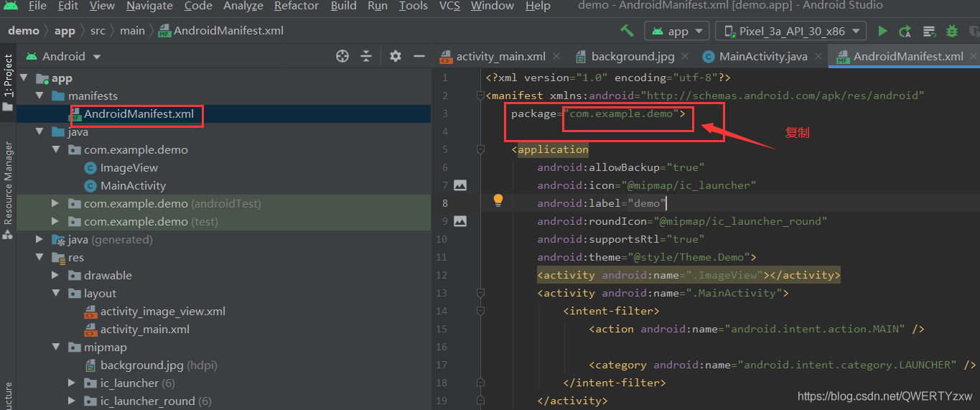
Task: Open the app run configuration dropdown
Action: [677, 31]
